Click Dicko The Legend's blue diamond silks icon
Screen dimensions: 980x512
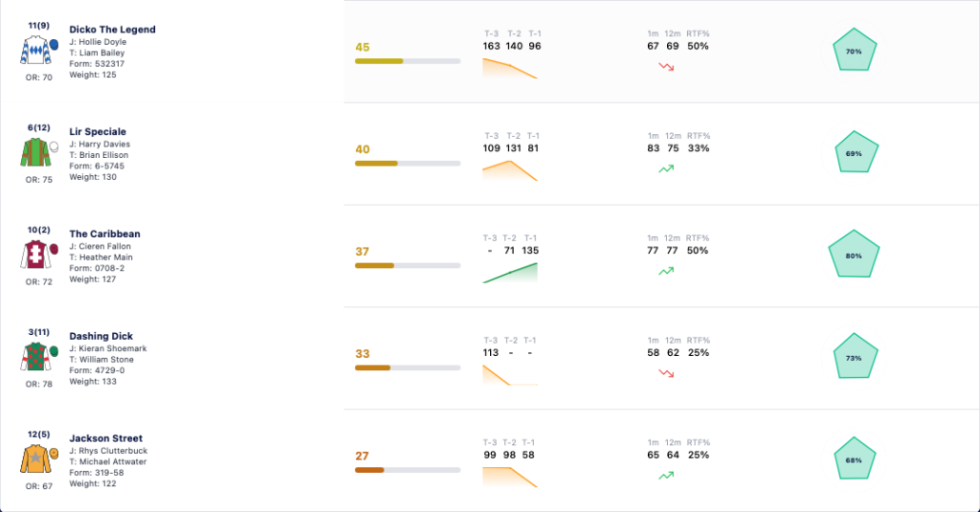coord(39,50)
